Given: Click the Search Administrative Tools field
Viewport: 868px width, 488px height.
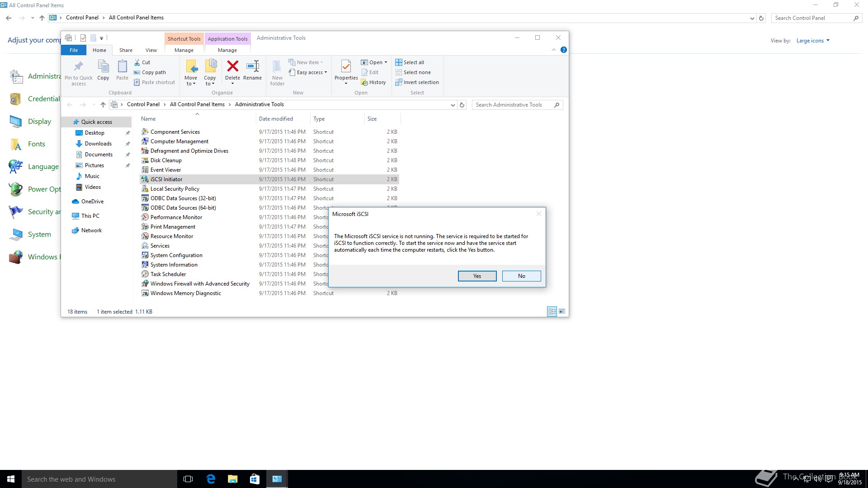Looking at the screenshot, I should point(517,105).
